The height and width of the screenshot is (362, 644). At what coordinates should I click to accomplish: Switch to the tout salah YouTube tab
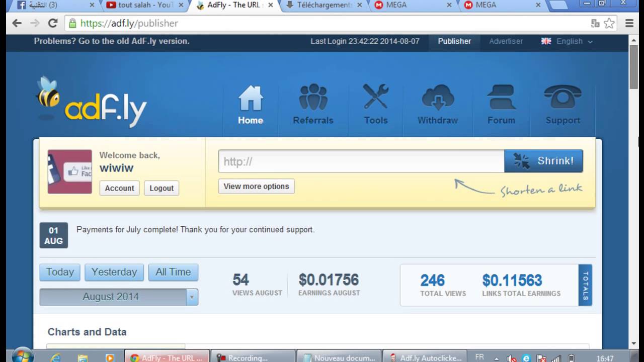(x=143, y=6)
